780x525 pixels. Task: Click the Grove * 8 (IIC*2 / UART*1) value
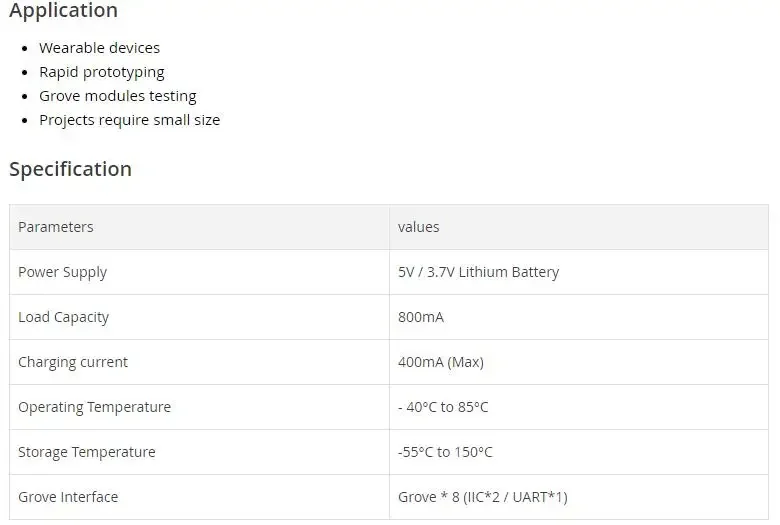482,497
